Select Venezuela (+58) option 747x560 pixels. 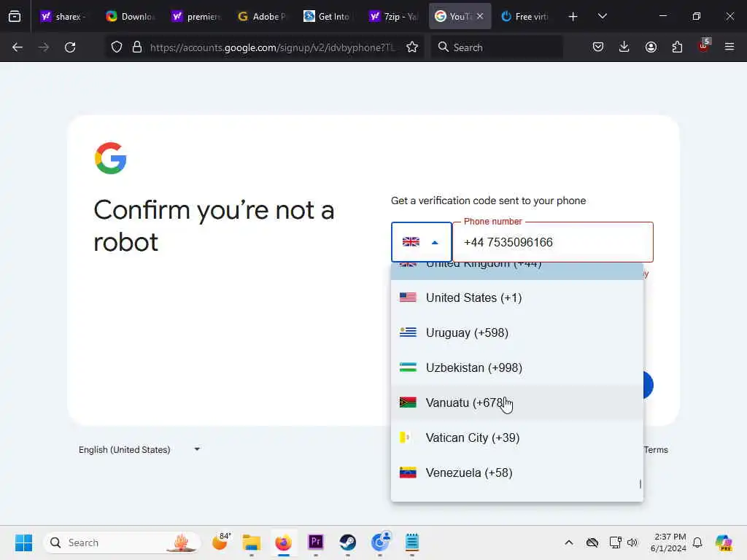pyautogui.click(x=517, y=472)
